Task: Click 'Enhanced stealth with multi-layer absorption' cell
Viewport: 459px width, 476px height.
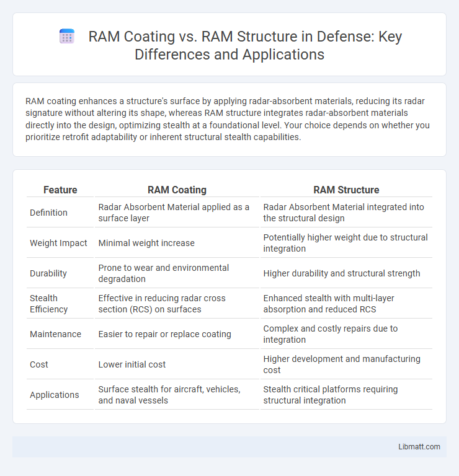Action: pos(328,304)
